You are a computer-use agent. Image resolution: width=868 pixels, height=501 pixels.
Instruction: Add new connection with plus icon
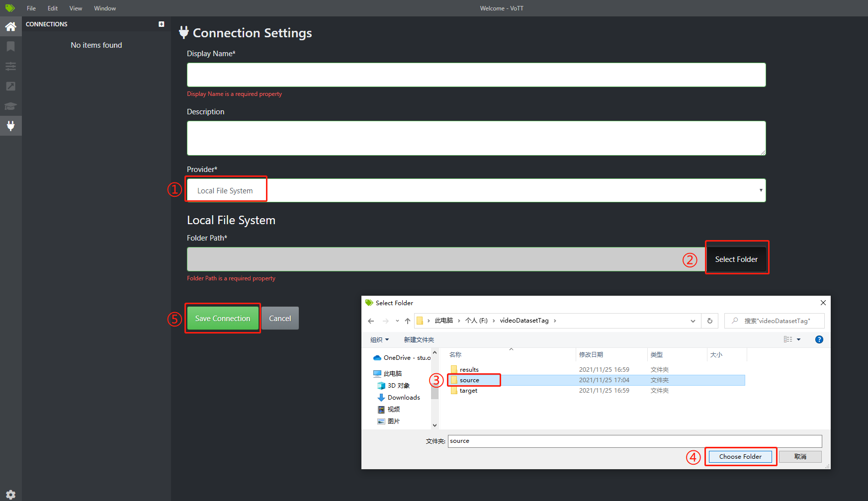(162, 24)
